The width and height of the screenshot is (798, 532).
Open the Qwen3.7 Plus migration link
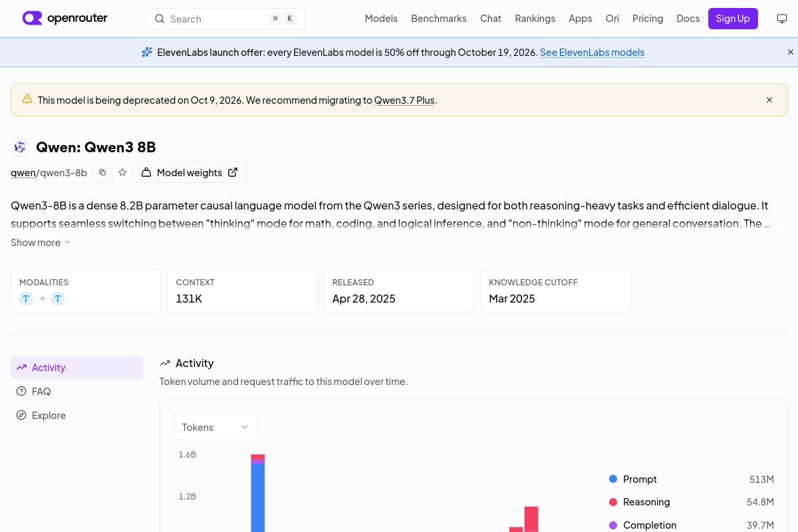pyautogui.click(x=404, y=100)
